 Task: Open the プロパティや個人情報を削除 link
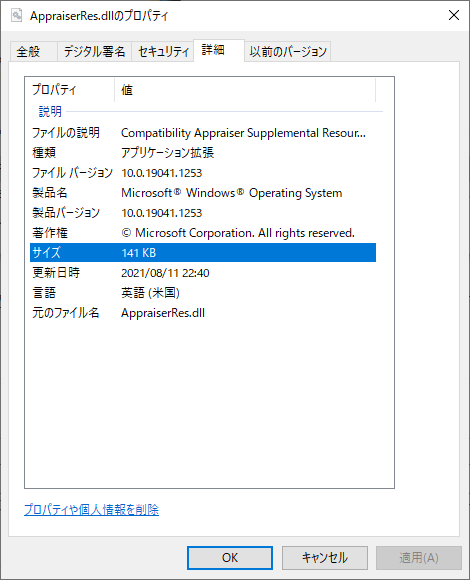(91, 510)
